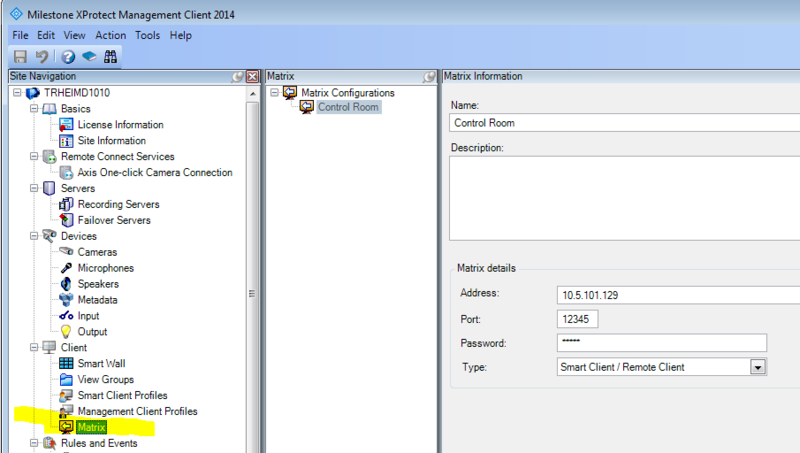Open Help via question mark icon
Image resolution: width=800 pixels, height=453 pixels.
68,57
